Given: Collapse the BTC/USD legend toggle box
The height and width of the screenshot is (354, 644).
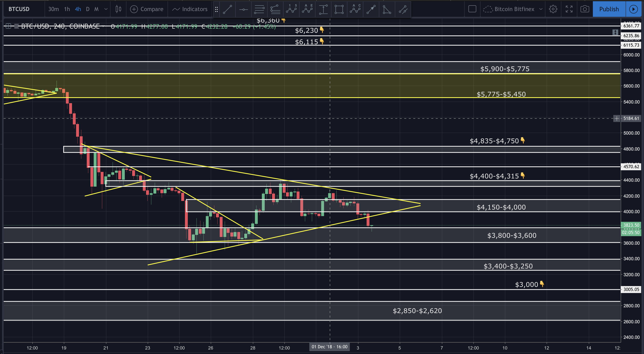Looking at the screenshot, I should 8,26.
